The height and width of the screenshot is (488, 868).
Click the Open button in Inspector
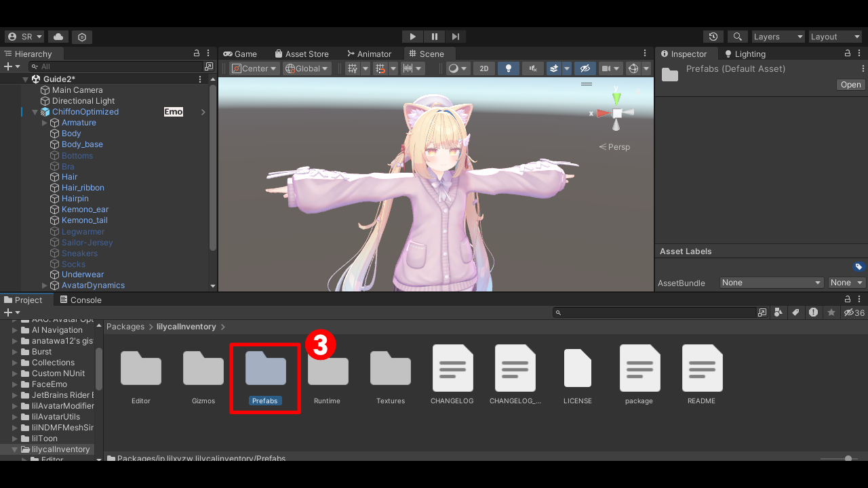click(850, 85)
